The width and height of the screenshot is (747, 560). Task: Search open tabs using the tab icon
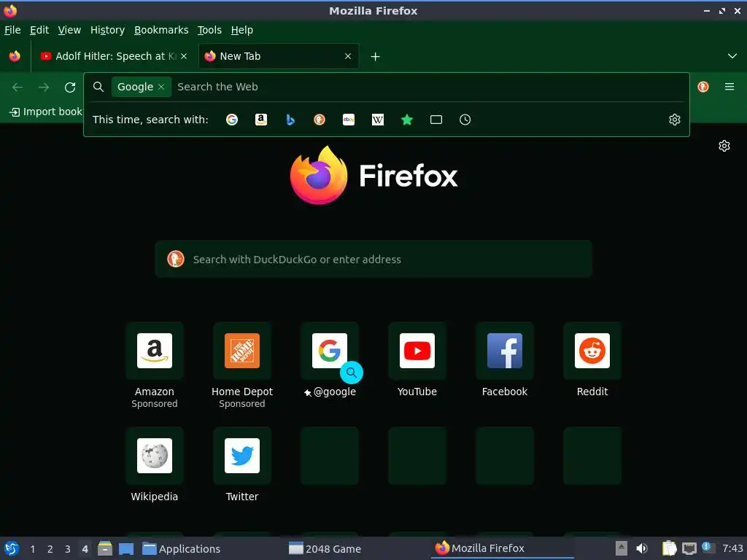436,120
